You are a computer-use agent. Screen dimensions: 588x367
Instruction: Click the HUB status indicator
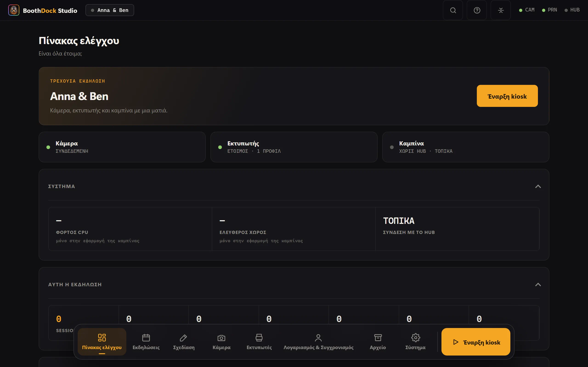click(572, 10)
